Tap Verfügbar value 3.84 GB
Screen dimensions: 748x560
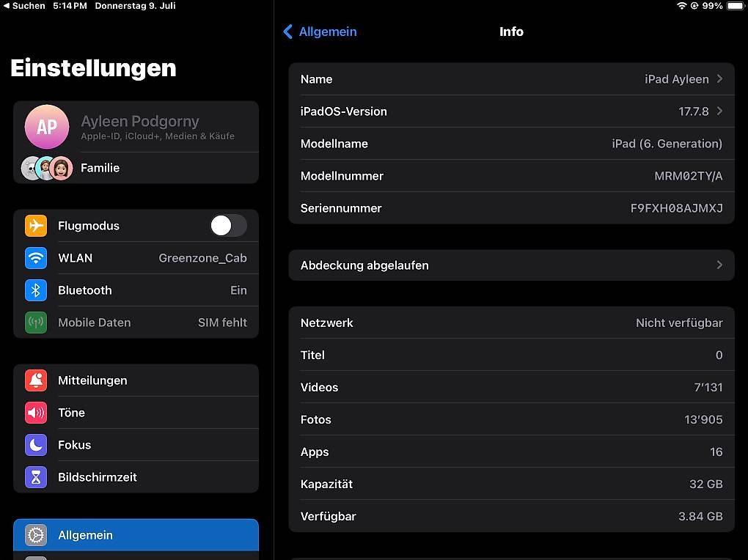click(701, 517)
